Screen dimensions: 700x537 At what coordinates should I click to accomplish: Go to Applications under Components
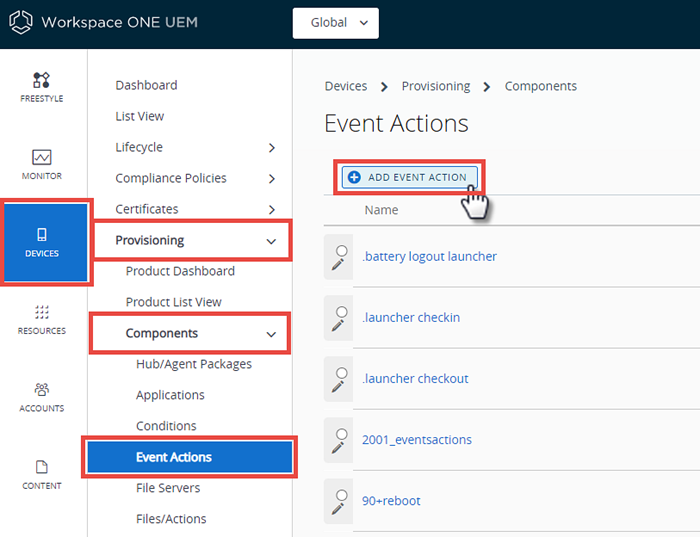click(x=170, y=395)
